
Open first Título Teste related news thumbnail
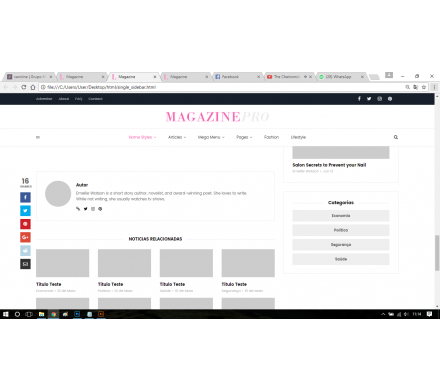pyautogui.click(x=63, y=263)
